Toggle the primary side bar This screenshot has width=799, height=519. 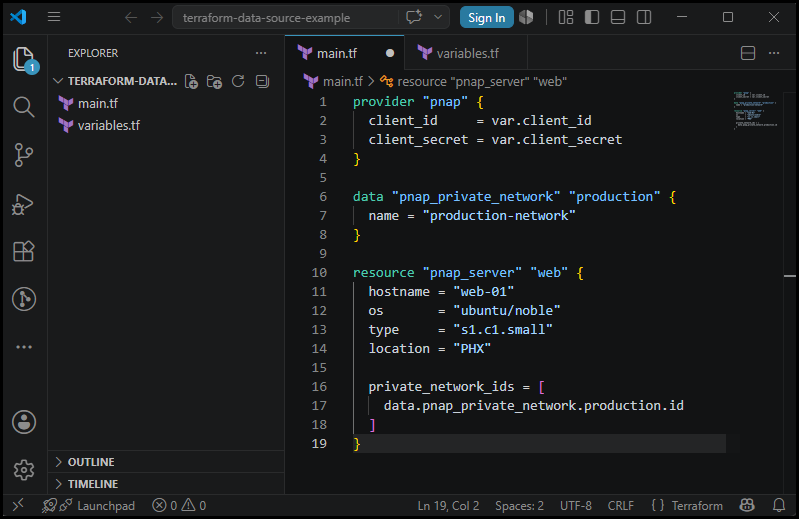(x=592, y=17)
